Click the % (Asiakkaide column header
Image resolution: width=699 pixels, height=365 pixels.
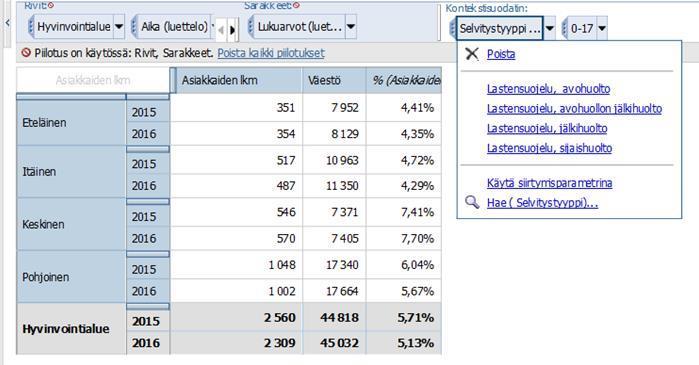point(404,80)
